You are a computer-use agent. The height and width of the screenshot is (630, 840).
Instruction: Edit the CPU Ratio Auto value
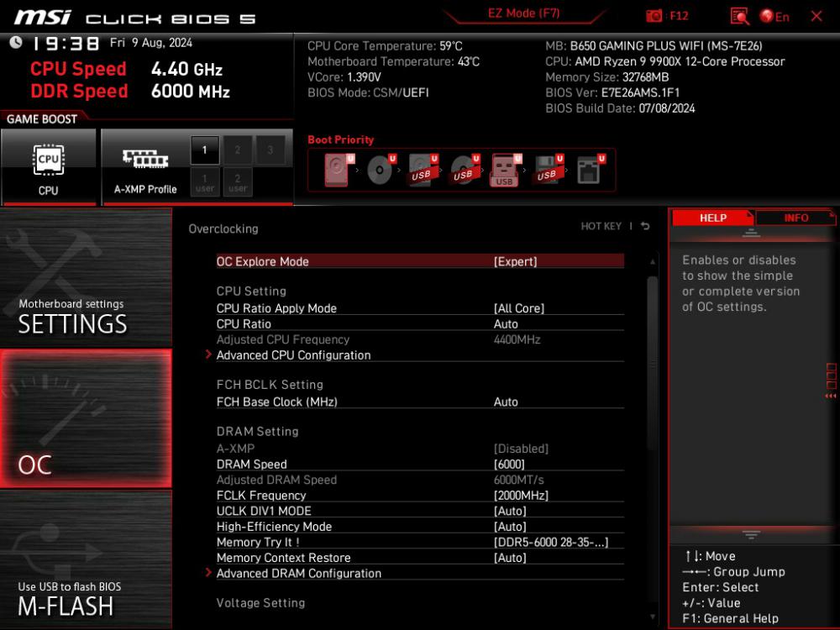pyautogui.click(x=420, y=324)
